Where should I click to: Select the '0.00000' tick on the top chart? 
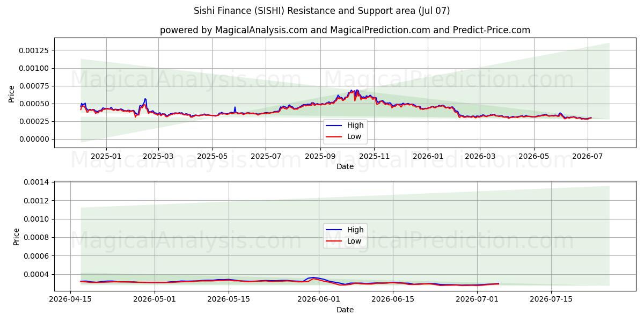[33, 139]
